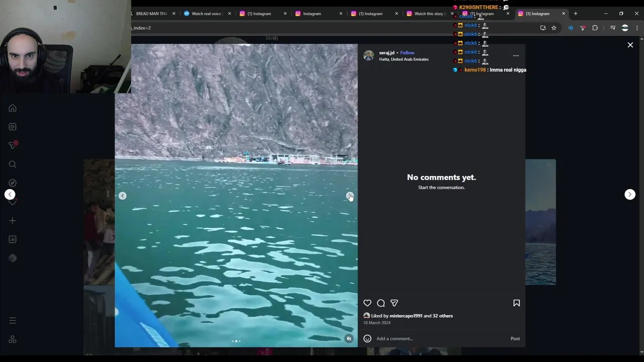Click K290ISNTTHERE username in chat overlay

478,8
